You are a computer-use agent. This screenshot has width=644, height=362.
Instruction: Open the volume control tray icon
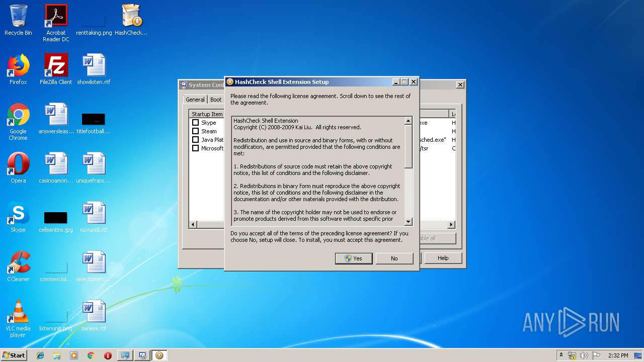tap(584, 355)
